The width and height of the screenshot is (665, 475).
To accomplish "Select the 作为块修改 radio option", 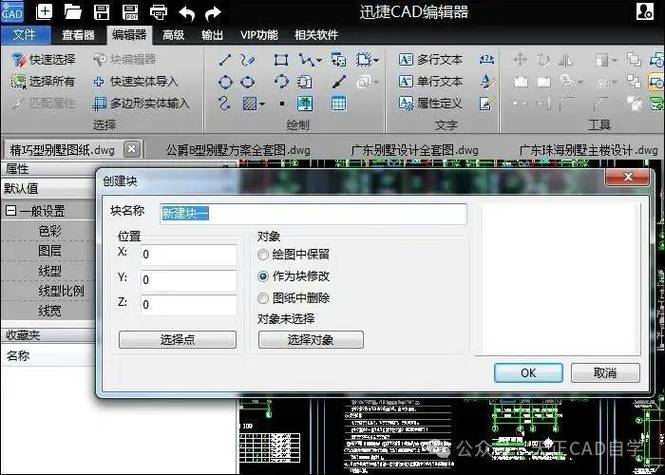I will [293, 276].
